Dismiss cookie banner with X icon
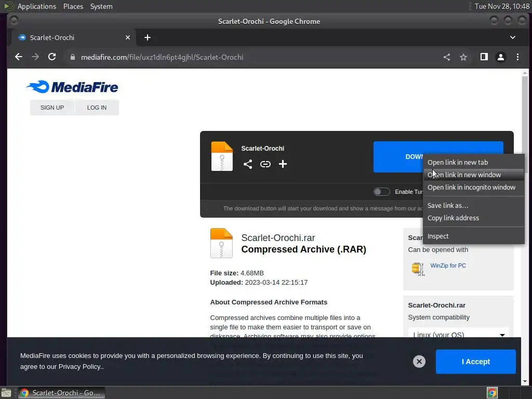This screenshot has height=399, width=532. pyautogui.click(x=419, y=362)
